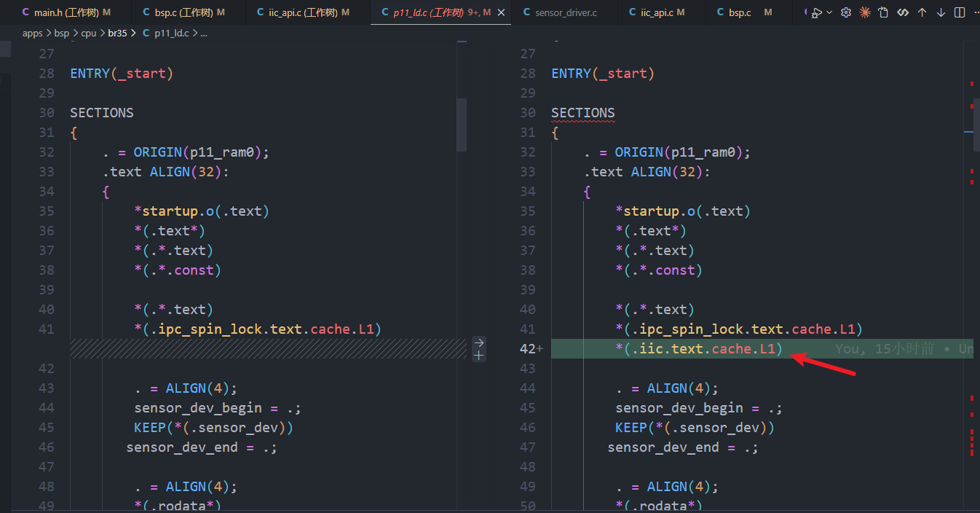The height and width of the screenshot is (513, 980).
Task: Click ENTRY(_start) in the left editor
Action: pyautogui.click(x=122, y=74)
